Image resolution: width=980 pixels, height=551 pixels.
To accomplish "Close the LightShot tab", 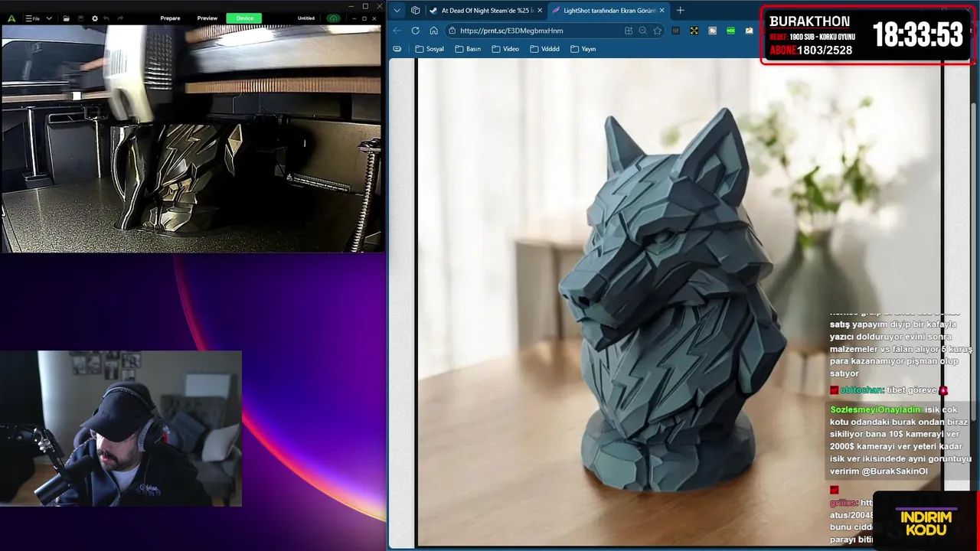I will click(661, 11).
